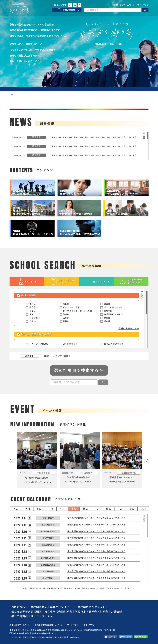Check the TOKYO教育DX推進校 checkbox
The height and width of the screenshot is (644, 158).
click(102, 344)
